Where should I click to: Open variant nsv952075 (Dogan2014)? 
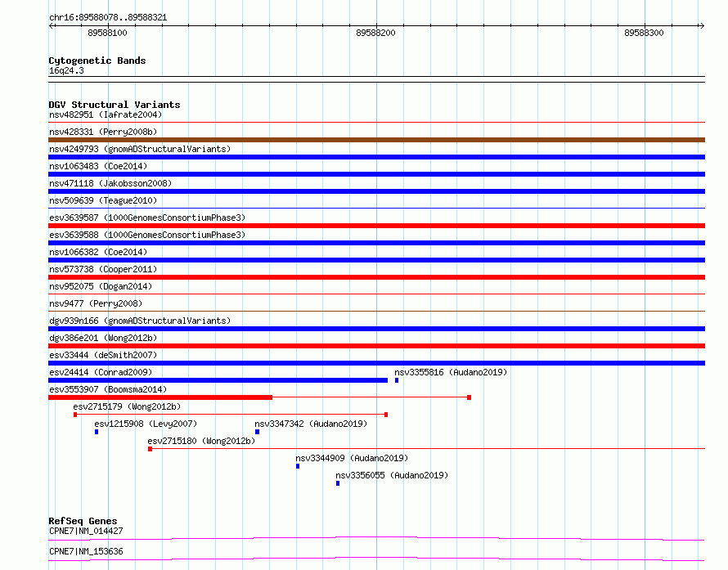point(101,286)
